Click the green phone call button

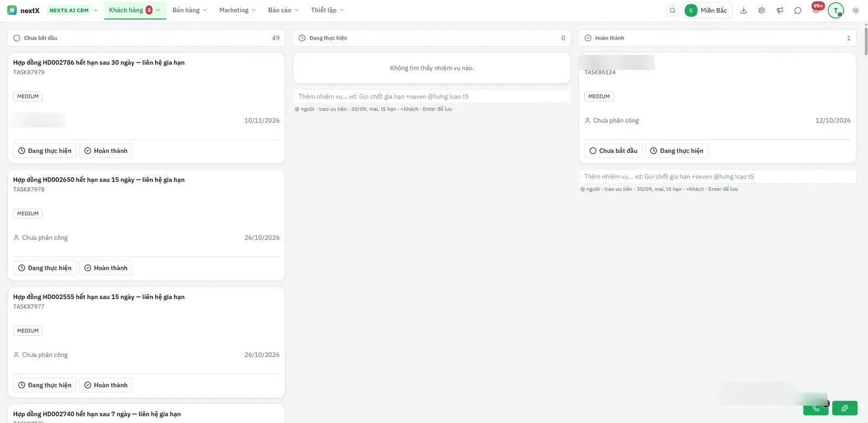coord(816,408)
